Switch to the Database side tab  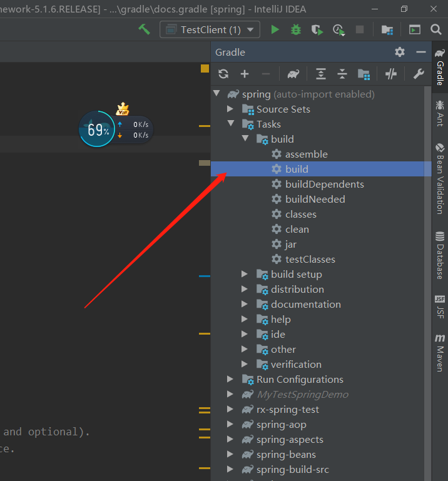440,255
